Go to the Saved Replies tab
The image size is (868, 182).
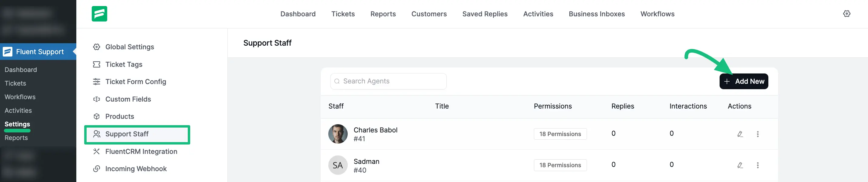point(485,14)
